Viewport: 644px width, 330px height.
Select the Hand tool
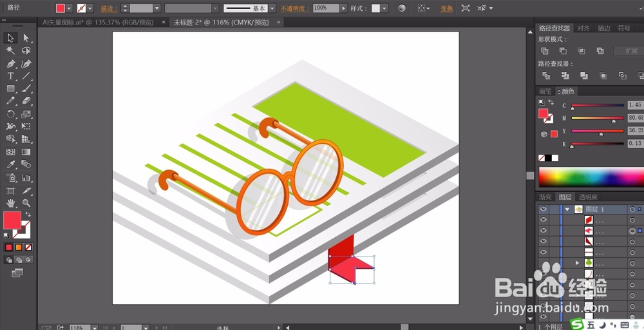pyautogui.click(x=11, y=202)
